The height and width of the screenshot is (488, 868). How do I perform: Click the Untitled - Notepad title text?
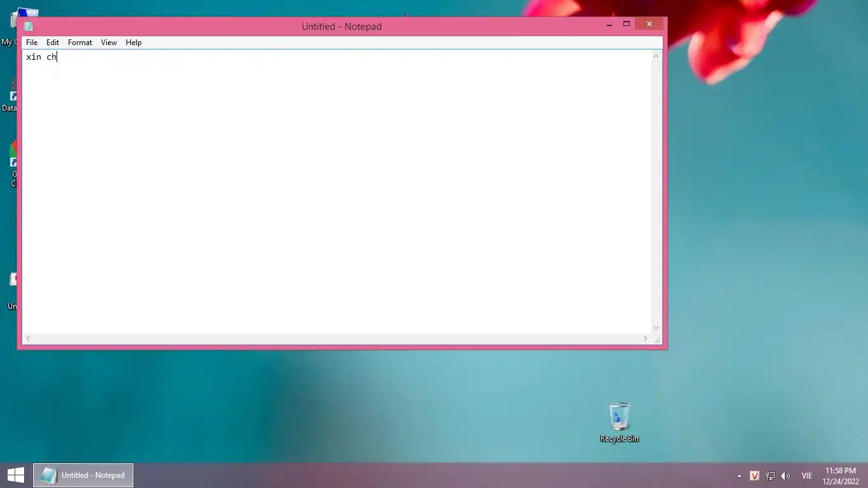pyautogui.click(x=341, y=27)
